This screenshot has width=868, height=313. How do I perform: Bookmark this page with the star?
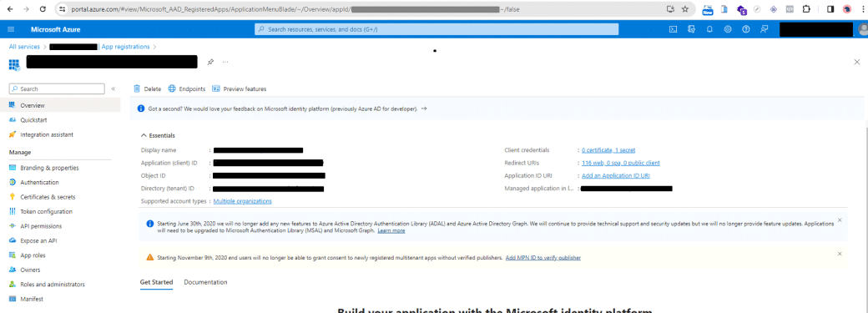(685, 9)
